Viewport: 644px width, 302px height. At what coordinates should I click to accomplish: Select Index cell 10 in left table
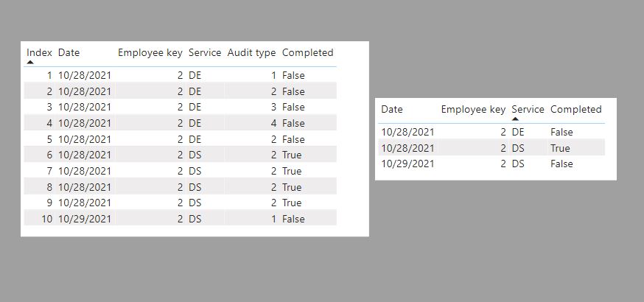click(47, 219)
